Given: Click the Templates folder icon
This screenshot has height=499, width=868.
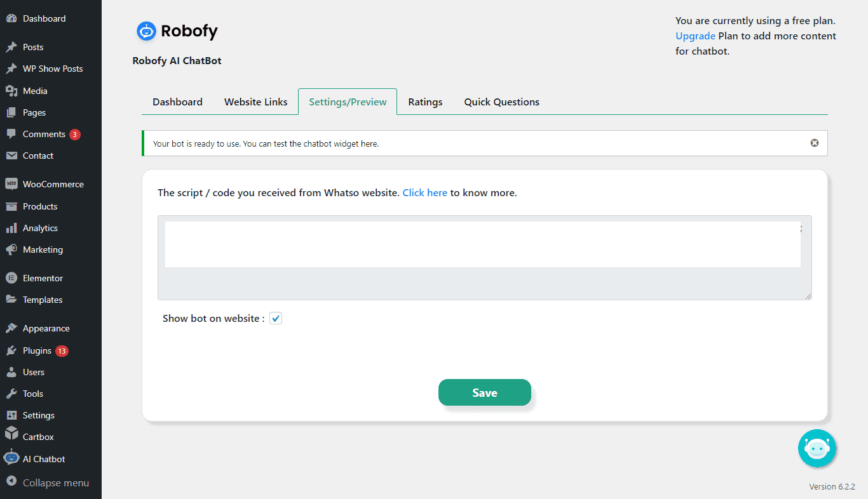Looking at the screenshot, I should click(11, 300).
